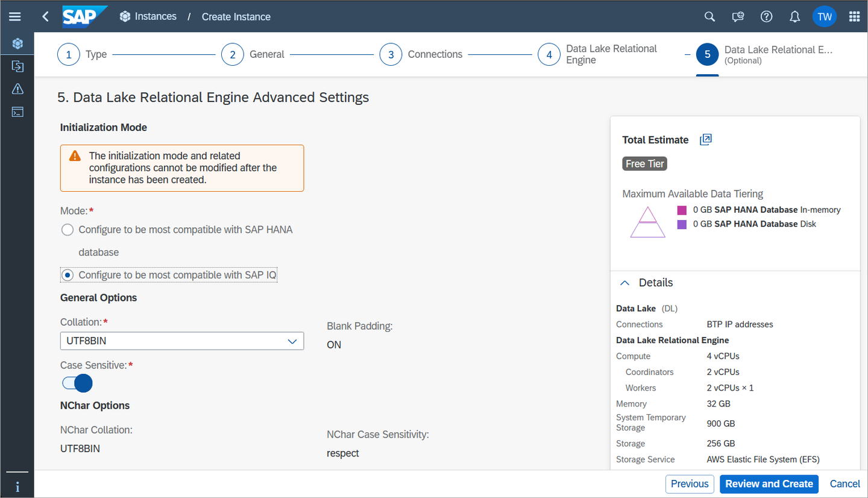Viewport: 868px width, 498px height.
Task: Click the Memory '32 GB' value
Action: point(719,404)
